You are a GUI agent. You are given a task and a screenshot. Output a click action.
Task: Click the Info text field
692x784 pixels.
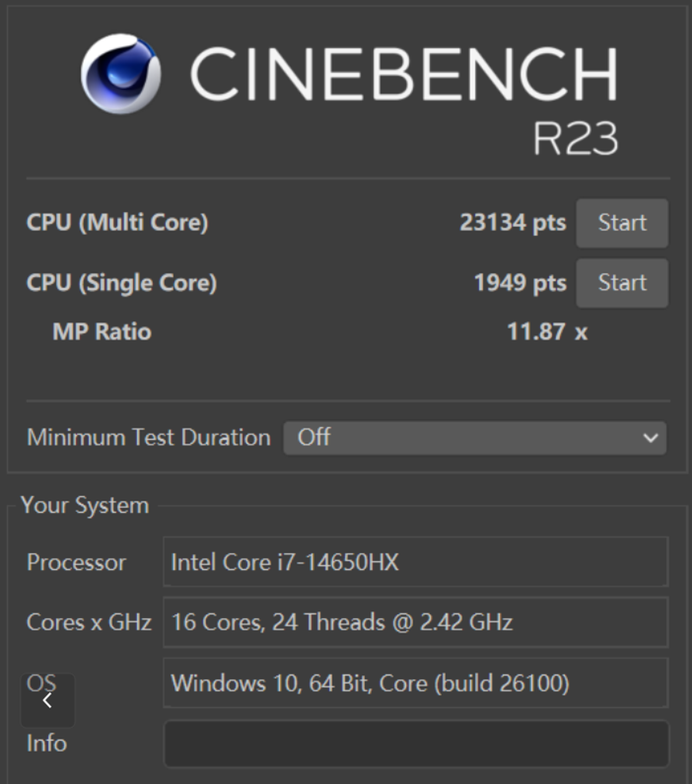(x=415, y=743)
